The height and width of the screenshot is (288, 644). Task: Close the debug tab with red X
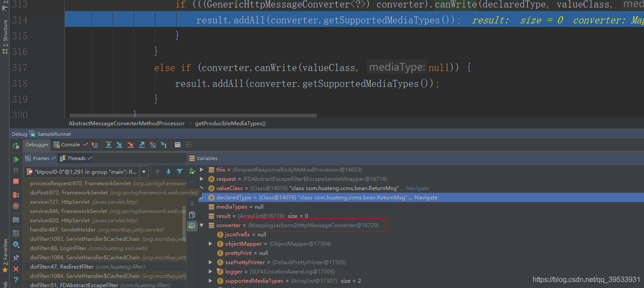(16, 269)
